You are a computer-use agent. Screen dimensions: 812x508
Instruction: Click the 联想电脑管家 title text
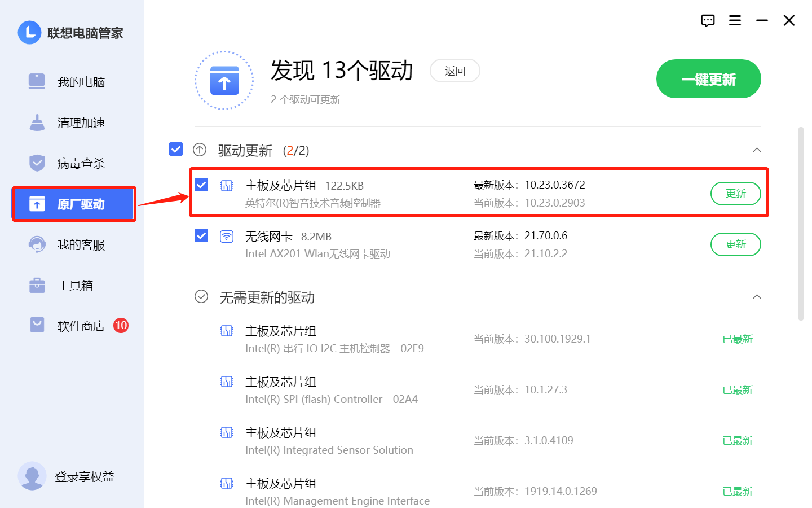pos(85,33)
